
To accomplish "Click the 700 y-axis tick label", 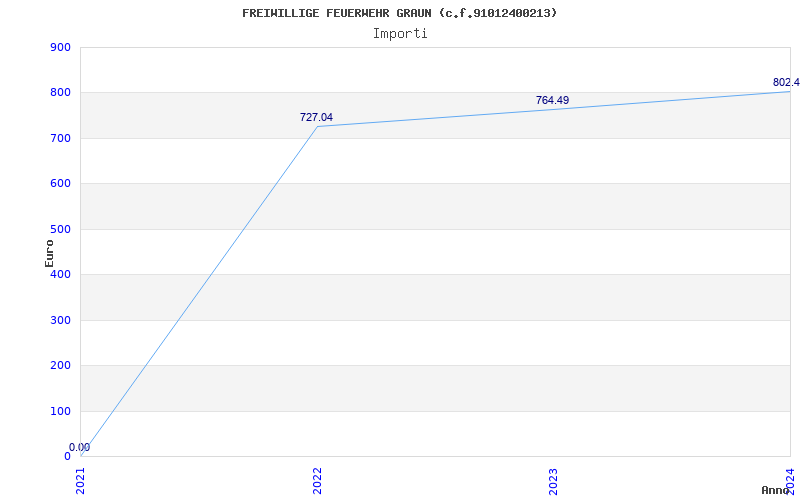I will tap(60, 138).
